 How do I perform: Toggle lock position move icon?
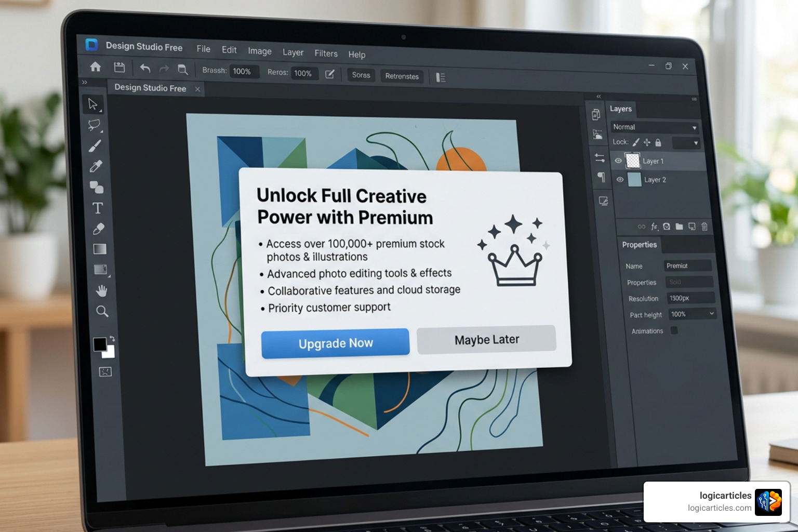click(x=647, y=142)
